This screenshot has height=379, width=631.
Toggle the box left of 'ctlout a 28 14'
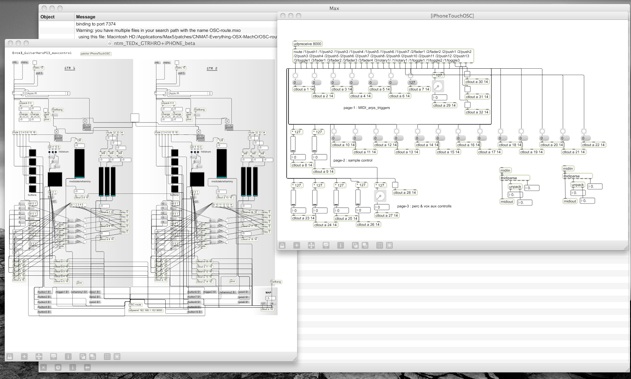[x=395, y=185]
